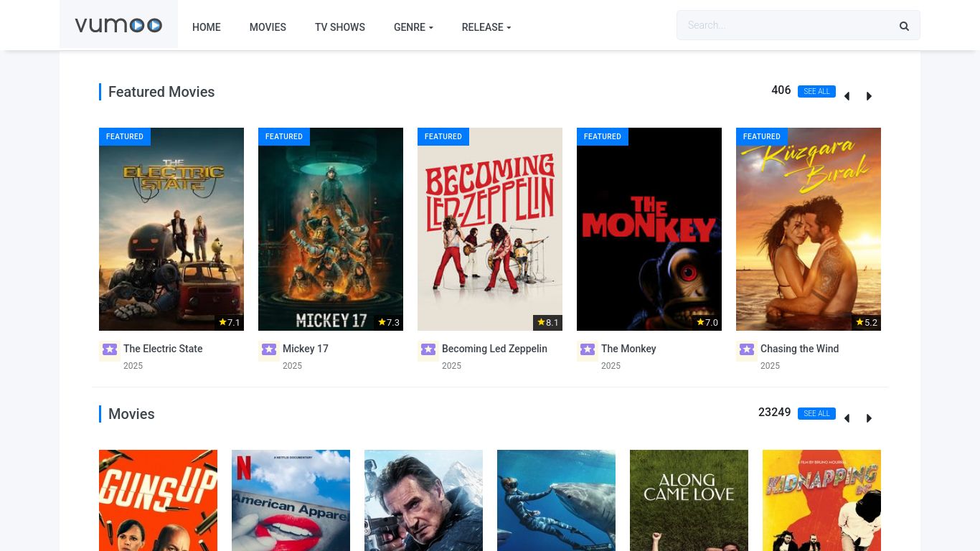Open the man with gun snowy poster
The image size is (980, 551).
423,500
